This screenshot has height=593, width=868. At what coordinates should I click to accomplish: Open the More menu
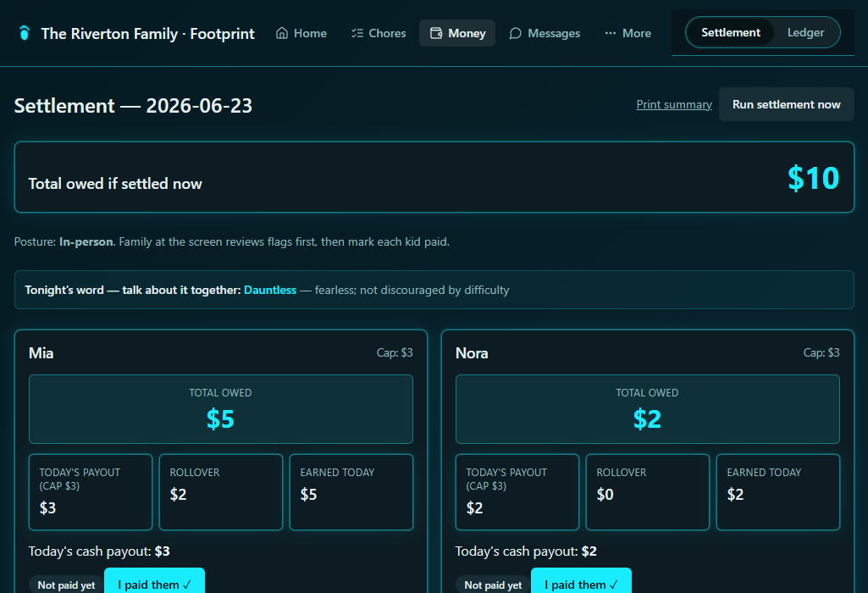pos(628,33)
